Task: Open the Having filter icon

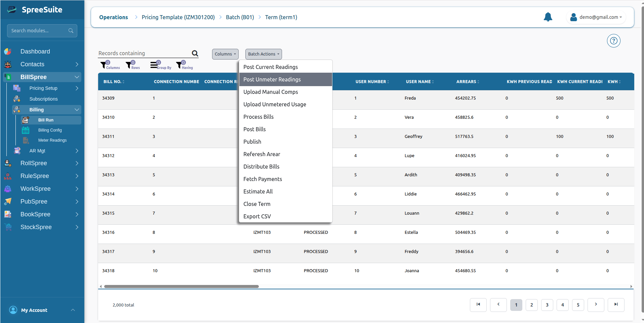Action: (179, 65)
